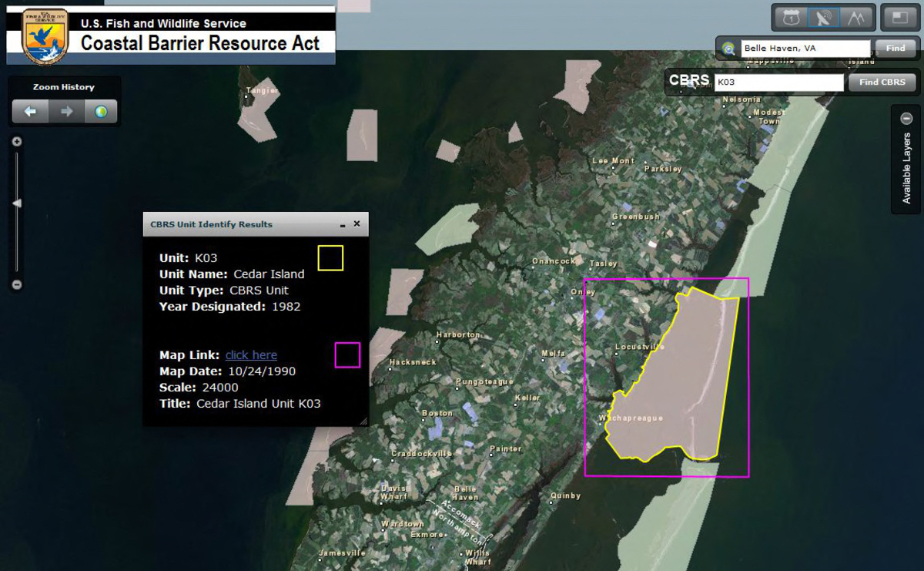Open the map link via click here
Image resolution: width=924 pixels, height=571 pixels.
pos(250,354)
